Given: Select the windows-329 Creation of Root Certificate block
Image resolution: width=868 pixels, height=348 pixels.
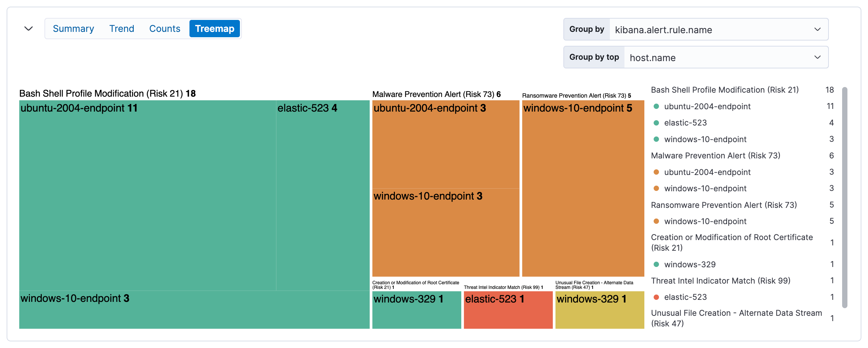Looking at the screenshot, I should click(x=416, y=309).
